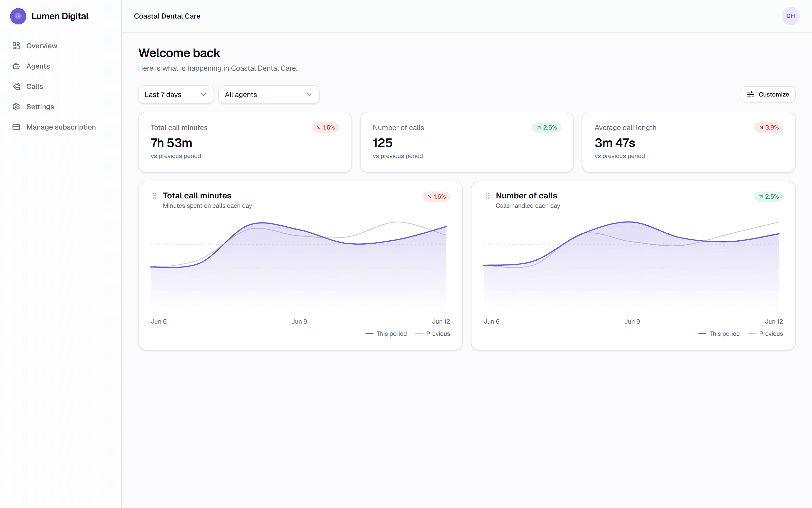The height and width of the screenshot is (508, 812).
Task: Navigate to Calls in sidebar
Action: click(x=61, y=86)
